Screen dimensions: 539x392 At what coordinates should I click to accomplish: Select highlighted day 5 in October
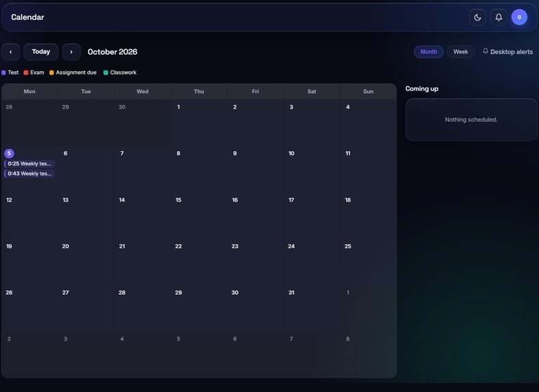(x=9, y=153)
